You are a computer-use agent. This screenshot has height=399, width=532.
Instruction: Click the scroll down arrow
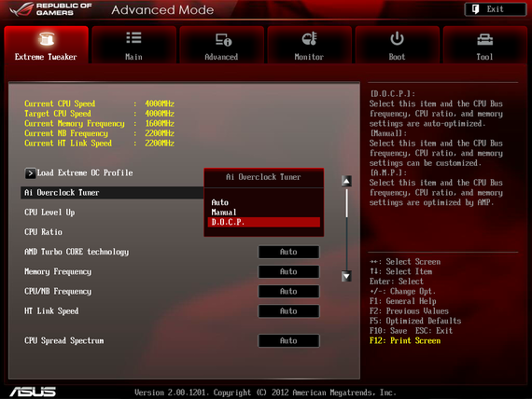tap(346, 276)
